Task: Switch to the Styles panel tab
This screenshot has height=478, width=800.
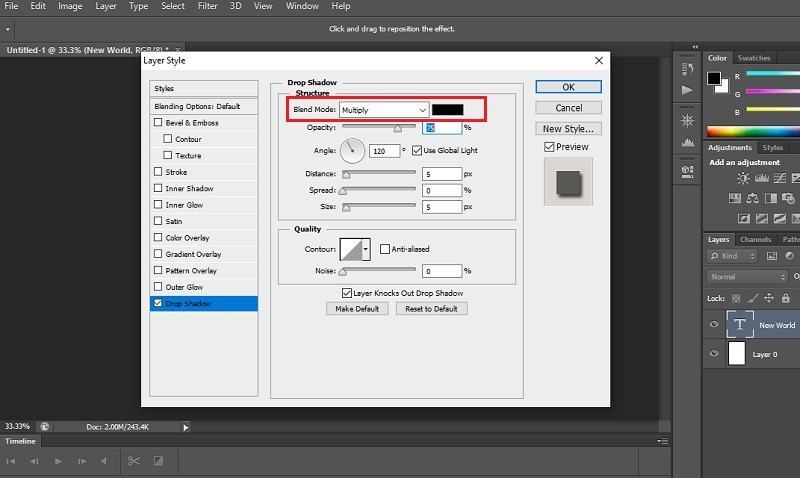Action: coord(772,148)
